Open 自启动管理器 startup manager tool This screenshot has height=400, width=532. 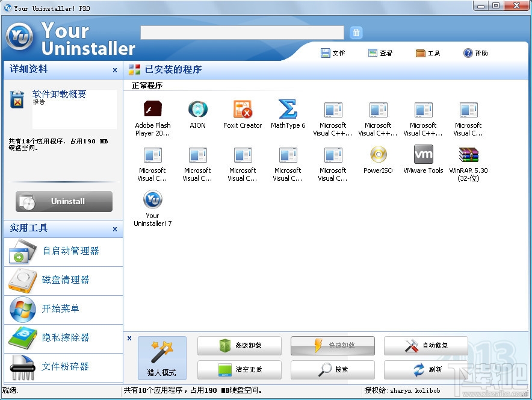click(x=63, y=252)
